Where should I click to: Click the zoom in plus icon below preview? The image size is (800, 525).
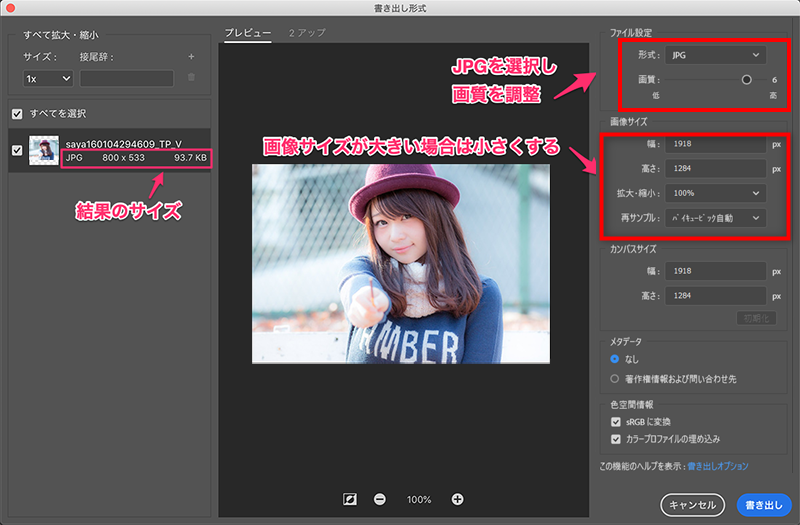click(458, 499)
